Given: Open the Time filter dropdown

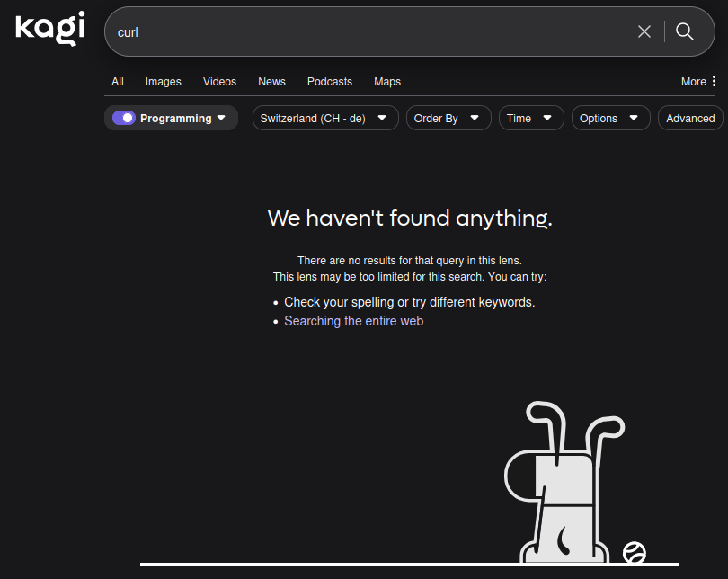Looking at the screenshot, I should click(530, 118).
